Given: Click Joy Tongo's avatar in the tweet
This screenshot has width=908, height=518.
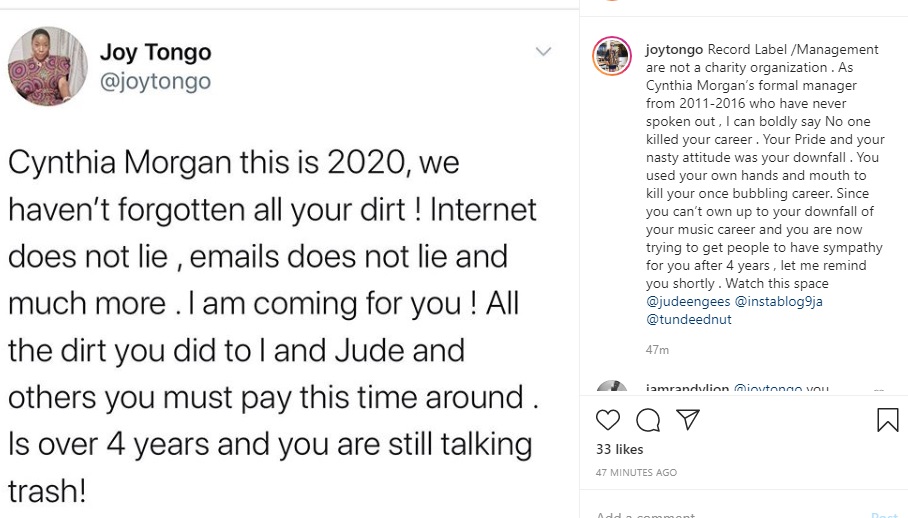Looking at the screenshot, I should [x=47, y=66].
